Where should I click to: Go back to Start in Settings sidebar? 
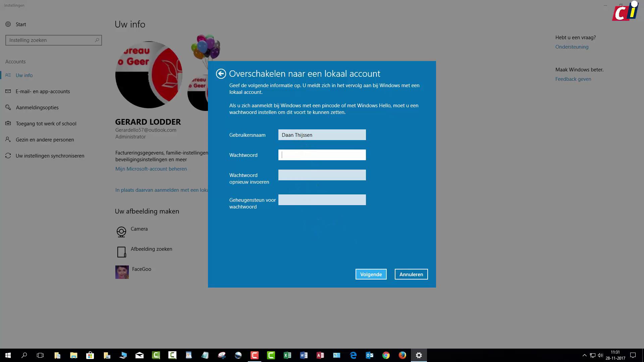(x=21, y=24)
